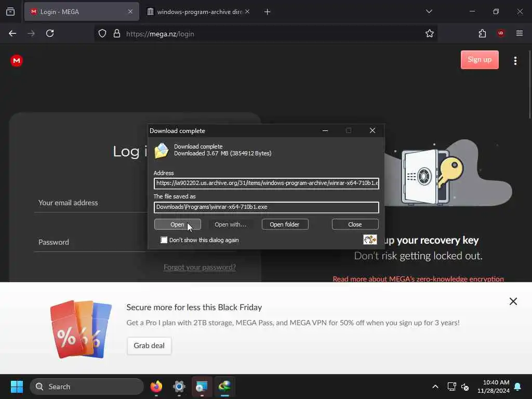532x399 pixels.
Task: Click the drag-and-drop hand icon in download dialog
Action: (370, 240)
